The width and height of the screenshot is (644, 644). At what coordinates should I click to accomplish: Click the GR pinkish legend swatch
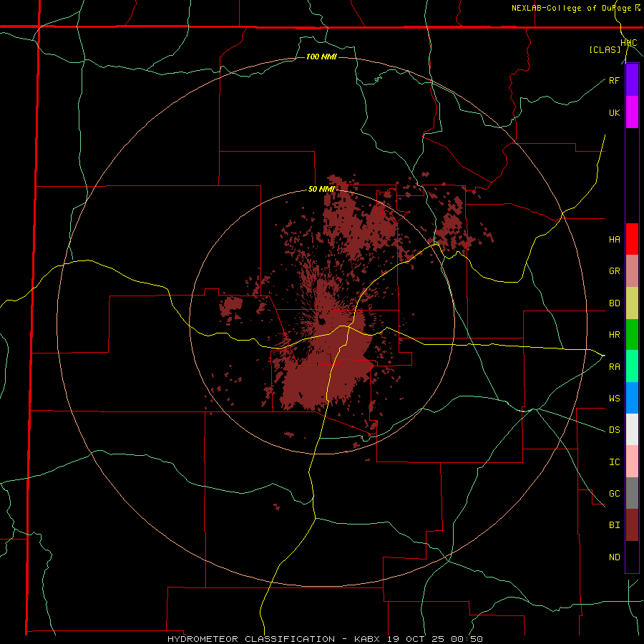click(632, 271)
